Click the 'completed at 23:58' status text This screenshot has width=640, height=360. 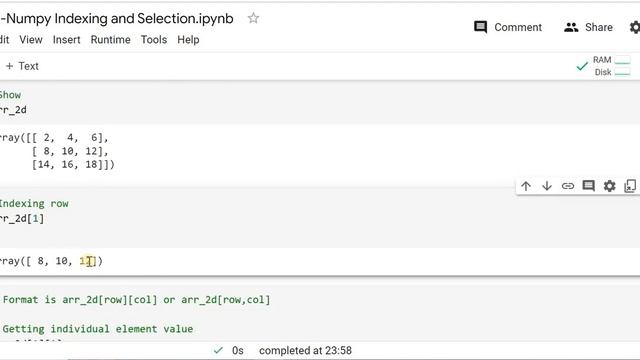(x=305, y=351)
